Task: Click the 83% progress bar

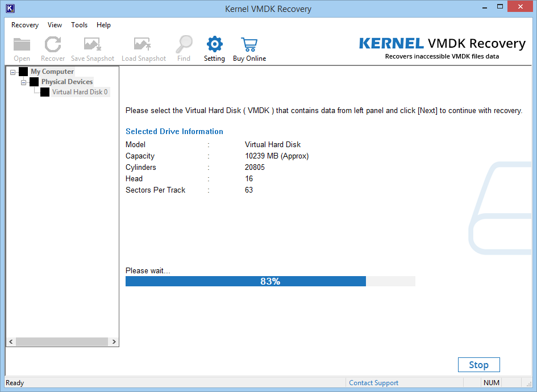Action: (x=270, y=281)
